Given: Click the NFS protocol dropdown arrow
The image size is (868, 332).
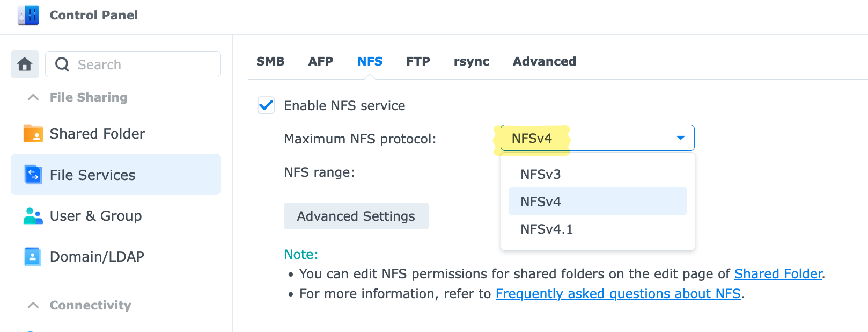Looking at the screenshot, I should click(x=680, y=138).
